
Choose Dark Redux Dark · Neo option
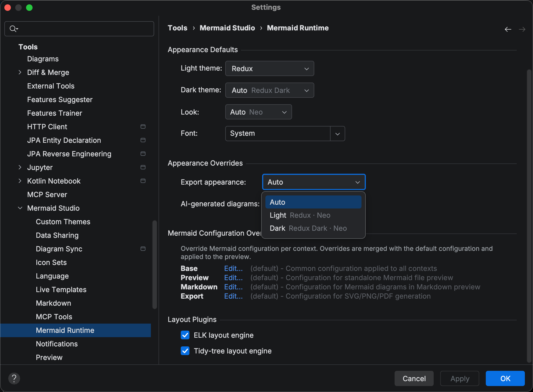tap(313, 228)
